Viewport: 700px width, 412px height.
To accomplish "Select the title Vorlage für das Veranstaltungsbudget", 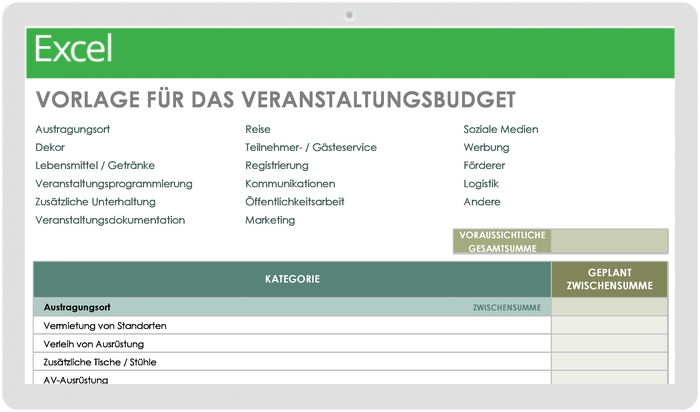I will coord(275,100).
